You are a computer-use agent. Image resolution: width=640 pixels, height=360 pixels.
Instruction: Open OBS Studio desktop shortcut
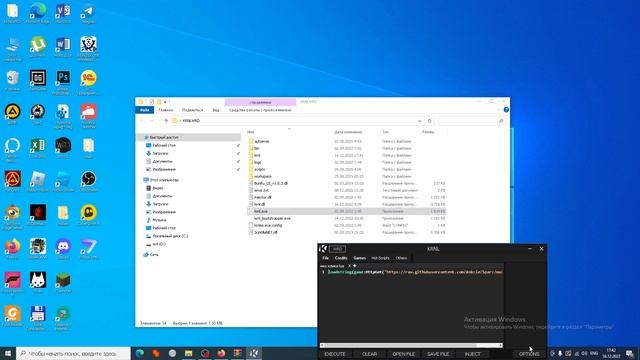click(x=88, y=182)
